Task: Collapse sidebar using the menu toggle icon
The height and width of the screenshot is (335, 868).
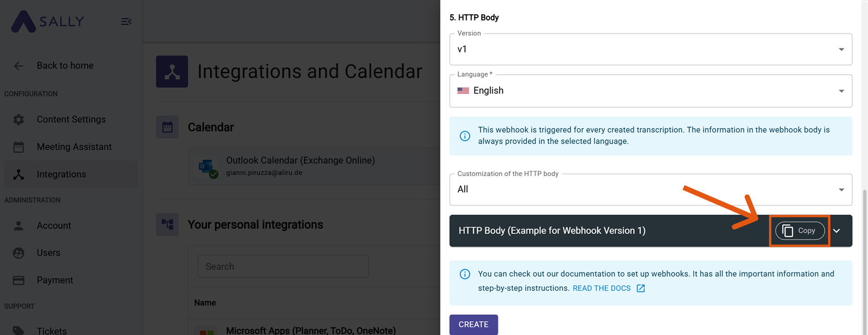Action: click(126, 21)
